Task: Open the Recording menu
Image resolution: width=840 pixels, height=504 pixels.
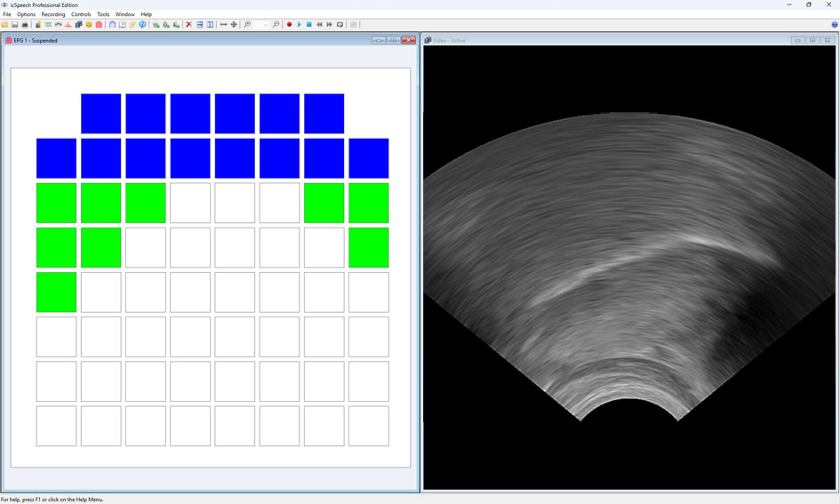Action: coord(53,14)
